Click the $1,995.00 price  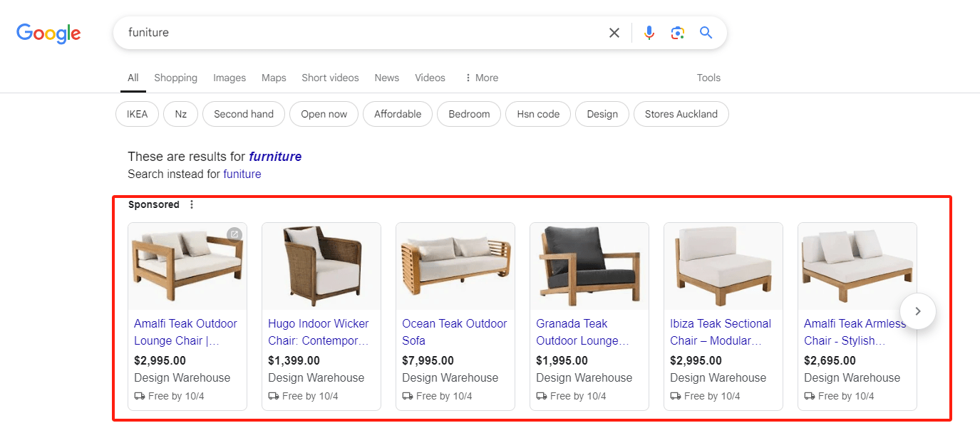tap(562, 360)
